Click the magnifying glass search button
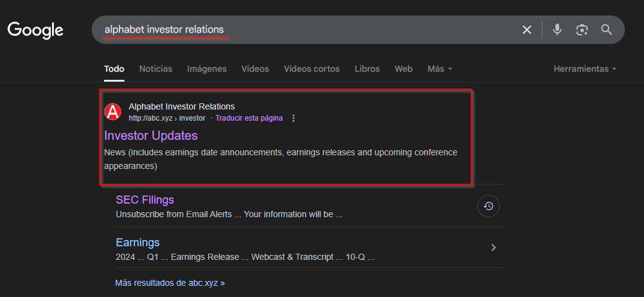 (x=607, y=30)
